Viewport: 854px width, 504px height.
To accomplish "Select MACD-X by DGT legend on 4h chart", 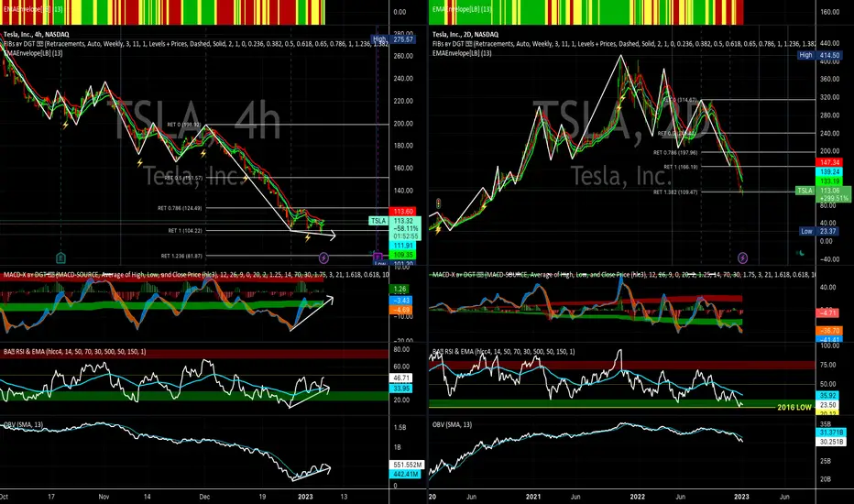I will pyautogui.click(x=196, y=275).
